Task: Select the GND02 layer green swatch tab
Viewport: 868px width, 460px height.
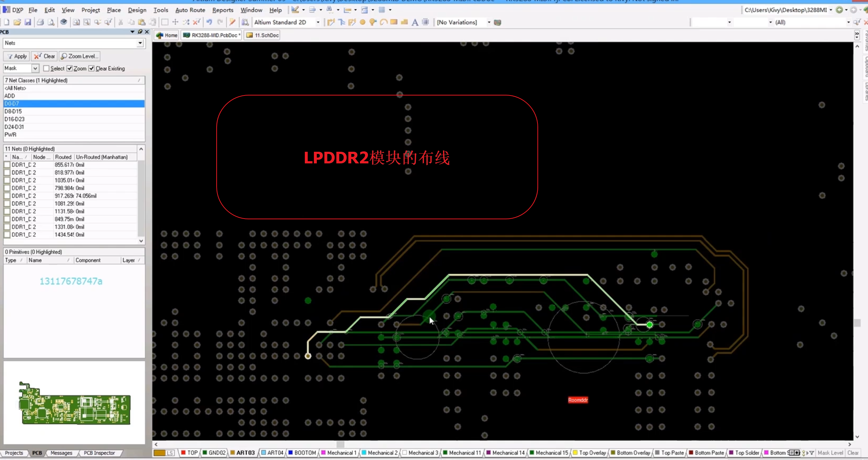Action: click(x=214, y=453)
